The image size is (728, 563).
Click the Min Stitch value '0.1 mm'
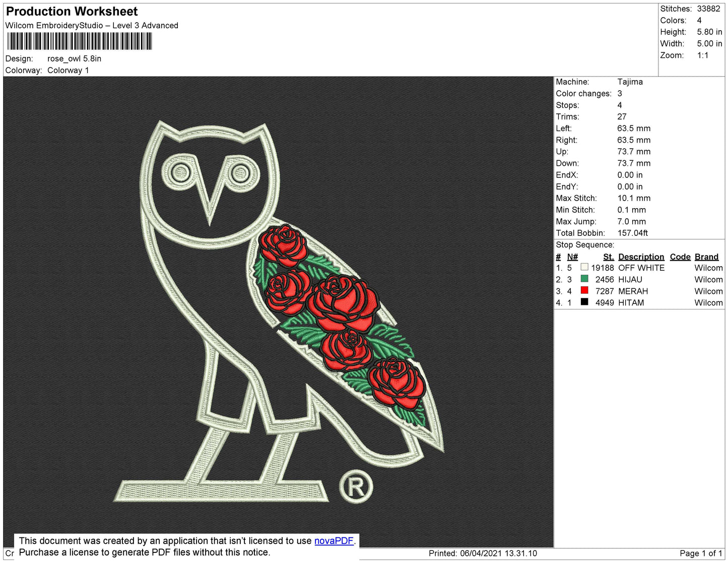(631, 210)
